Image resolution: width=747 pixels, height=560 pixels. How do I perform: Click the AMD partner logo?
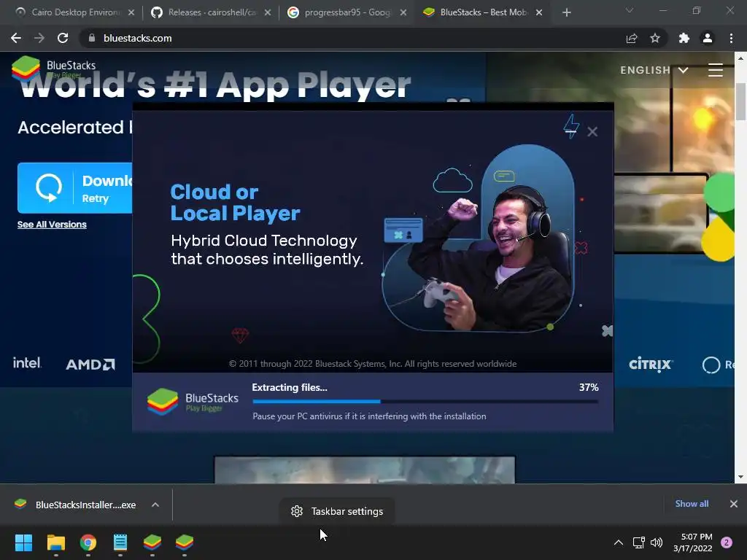90,365
